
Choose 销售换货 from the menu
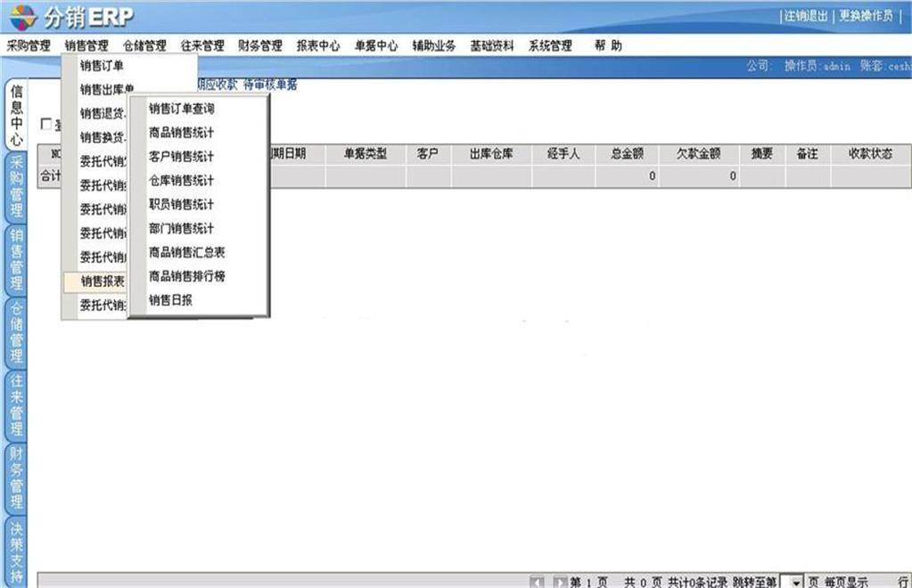tap(103, 137)
